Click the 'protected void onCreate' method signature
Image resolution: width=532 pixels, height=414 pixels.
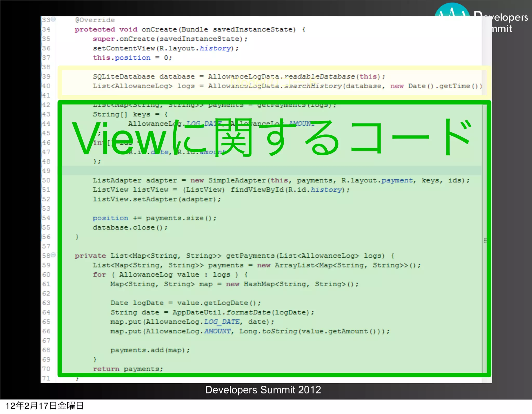point(190,29)
